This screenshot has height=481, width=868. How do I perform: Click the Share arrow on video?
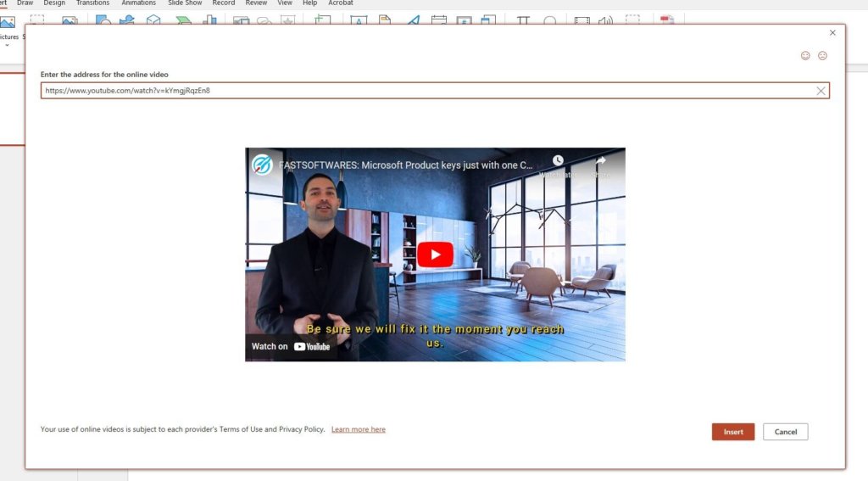601,160
